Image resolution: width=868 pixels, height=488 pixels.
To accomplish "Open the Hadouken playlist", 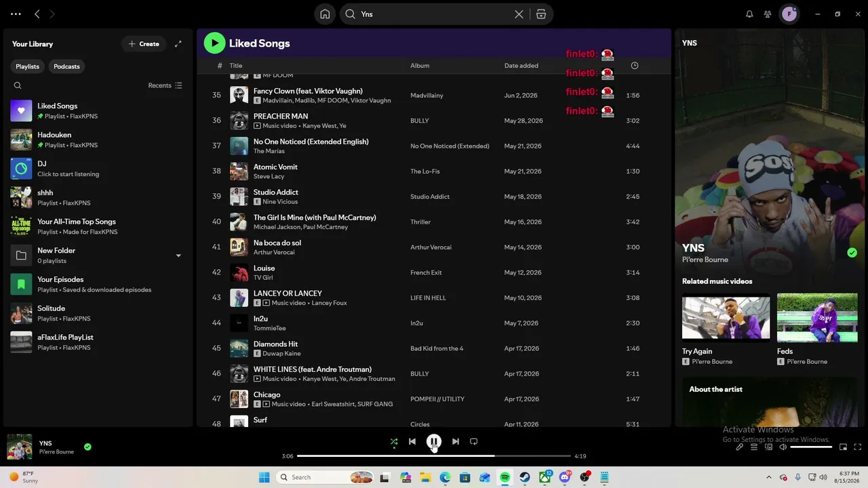I will pos(98,140).
